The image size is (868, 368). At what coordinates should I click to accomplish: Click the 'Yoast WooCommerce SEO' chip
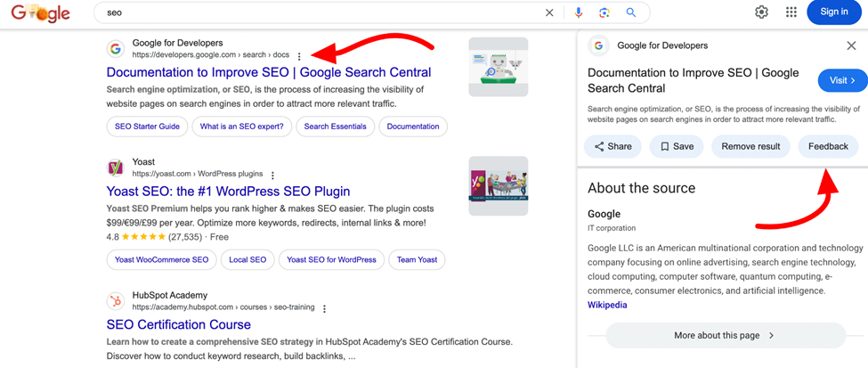coord(162,259)
